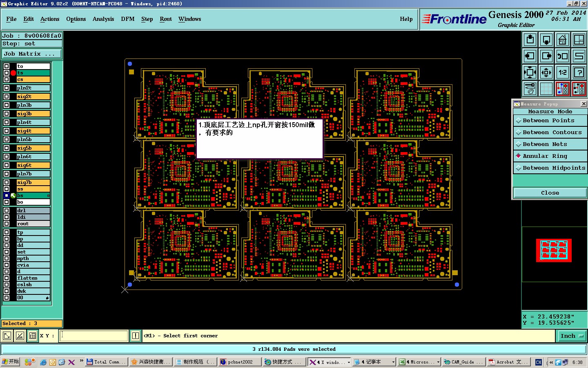Viewport: 588px width, 368px height.
Task: Click the colored net traffic-light icon
Action: [563, 89]
